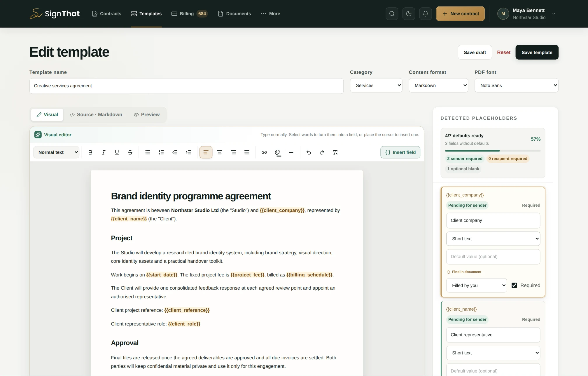Open the Normal text style dropdown
Viewport: 588px width, 376px height.
pyautogui.click(x=56, y=152)
